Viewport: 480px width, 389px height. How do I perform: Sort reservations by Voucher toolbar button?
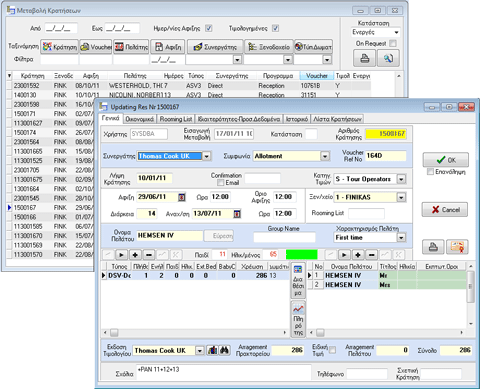96,47
